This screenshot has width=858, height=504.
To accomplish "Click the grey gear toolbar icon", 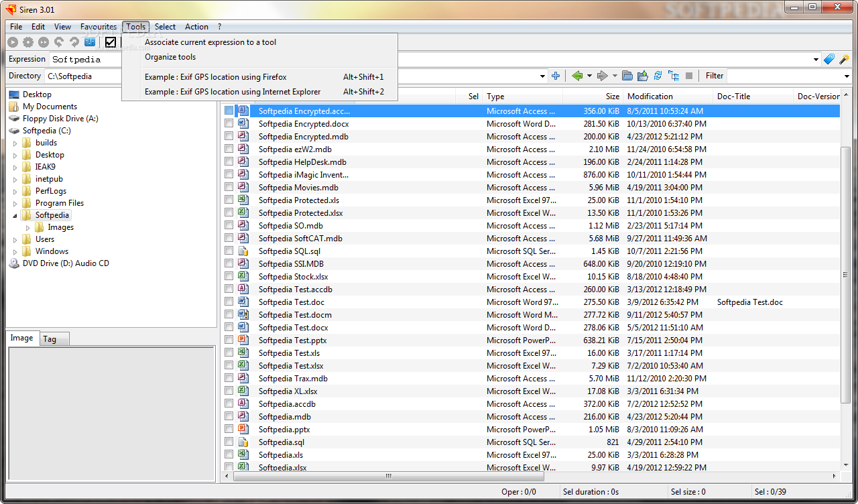I will coord(28,42).
